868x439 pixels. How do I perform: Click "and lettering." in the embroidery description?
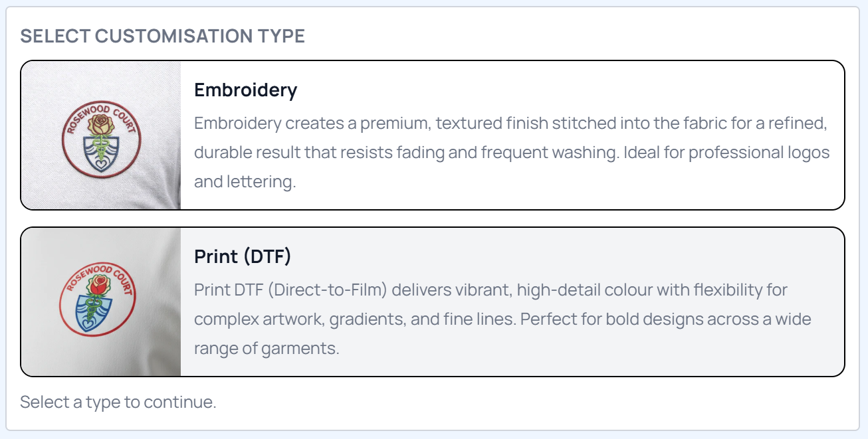coord(245,182)
